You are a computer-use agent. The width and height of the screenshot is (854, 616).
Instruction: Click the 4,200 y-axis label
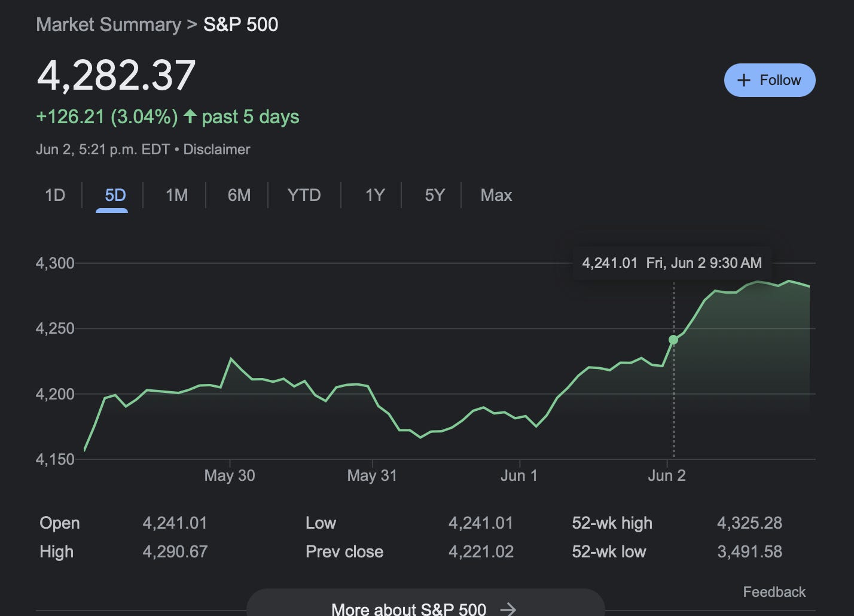point(55,394)
